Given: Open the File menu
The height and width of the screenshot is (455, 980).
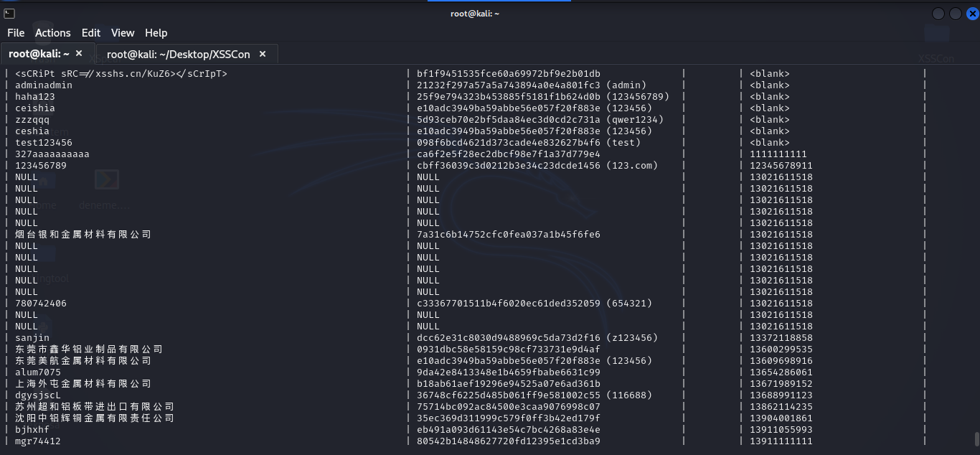Looking at the screenshot, I should pos(16,33).
